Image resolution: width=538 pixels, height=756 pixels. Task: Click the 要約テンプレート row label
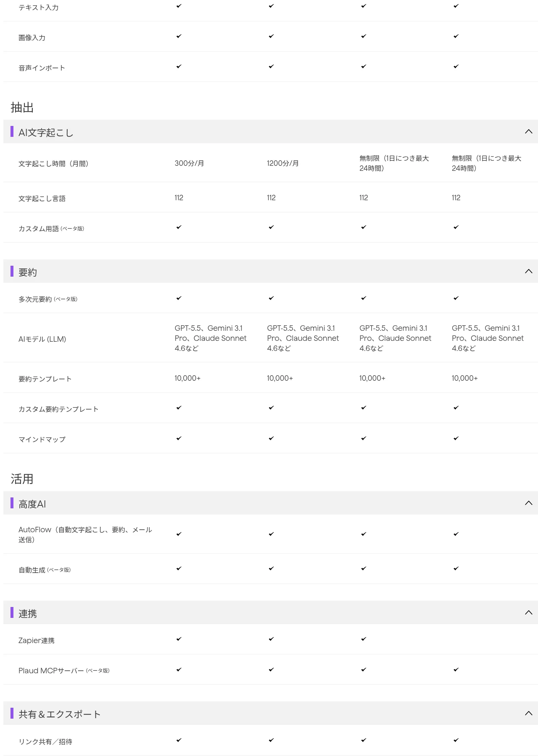45,379
